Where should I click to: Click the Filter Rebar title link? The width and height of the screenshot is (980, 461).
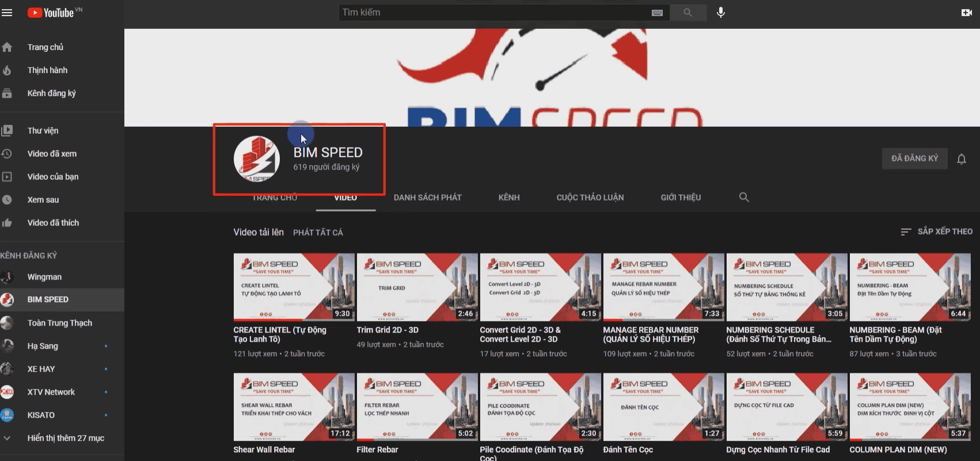(377, 450)
